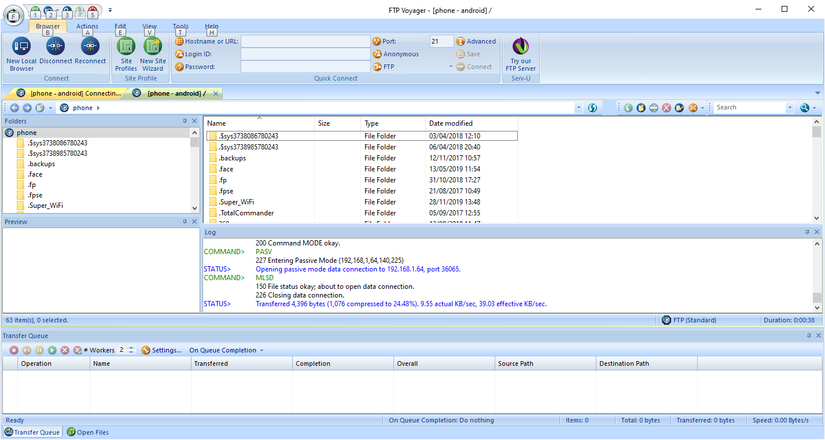Click the Advanced button in Quick Connect
This screenshot has width=825, height=440.
(x=476, y=41)
